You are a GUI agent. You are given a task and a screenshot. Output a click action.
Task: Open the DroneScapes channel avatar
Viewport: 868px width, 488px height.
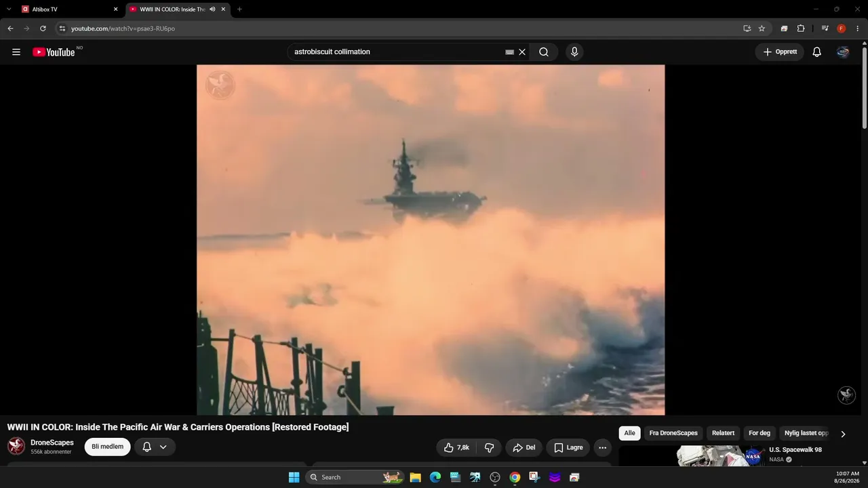tap(16, 446)
